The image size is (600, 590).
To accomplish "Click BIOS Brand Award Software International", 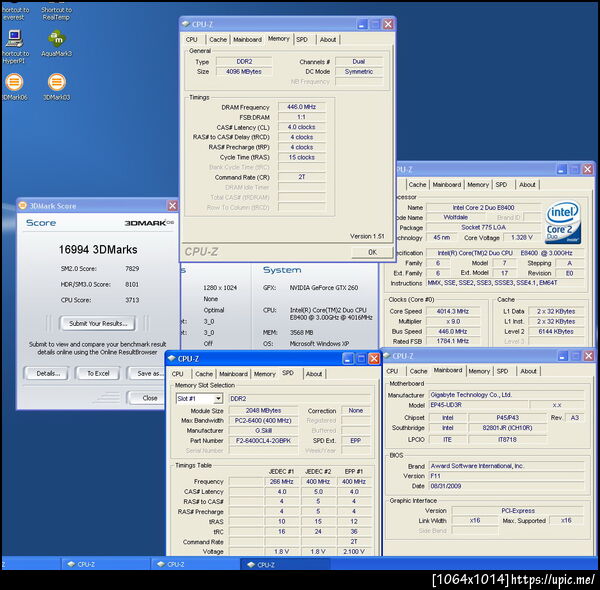I will click(507, 466).
